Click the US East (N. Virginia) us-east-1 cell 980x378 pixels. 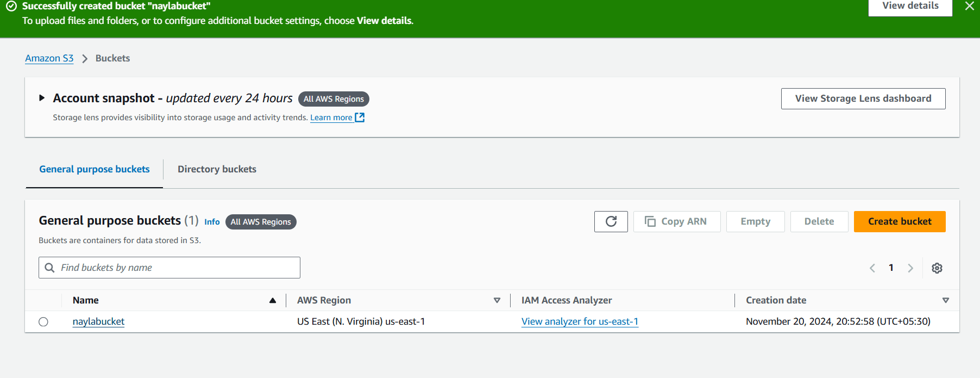[x=361, y=321]
